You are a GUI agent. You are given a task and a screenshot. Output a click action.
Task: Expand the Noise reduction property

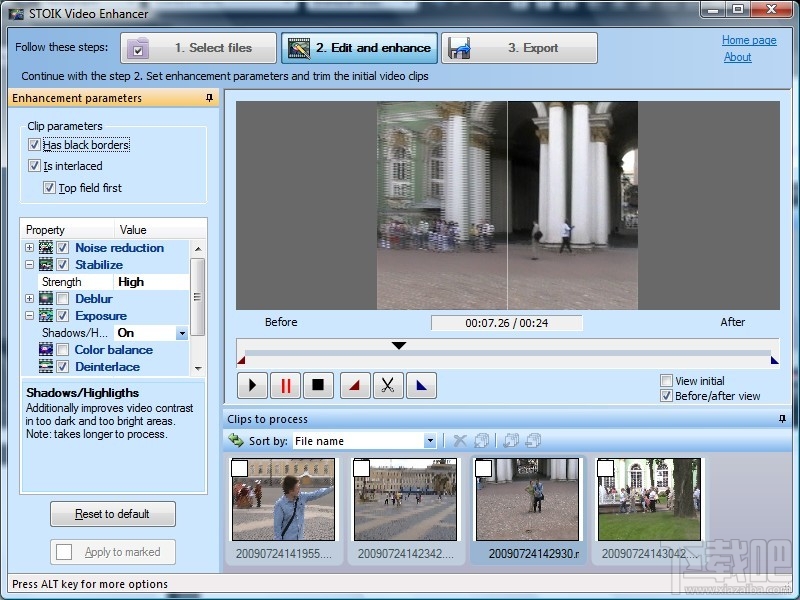click(x=29, y=247)
